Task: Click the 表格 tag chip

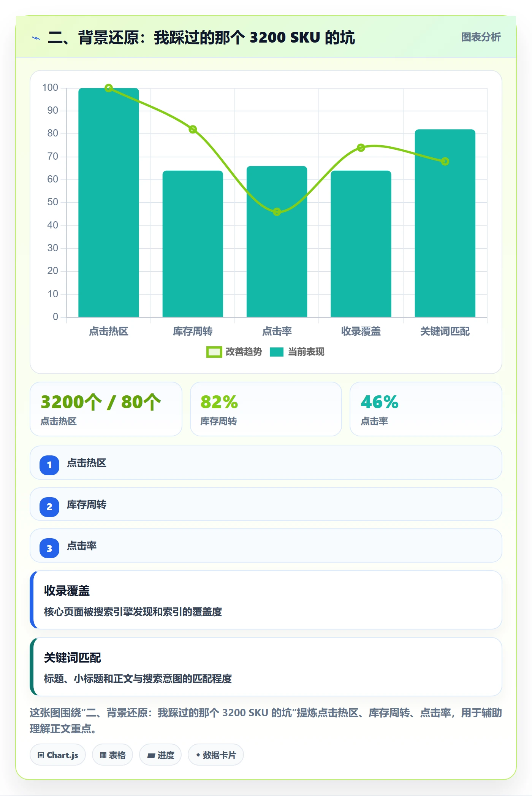Action: [112, 755]
